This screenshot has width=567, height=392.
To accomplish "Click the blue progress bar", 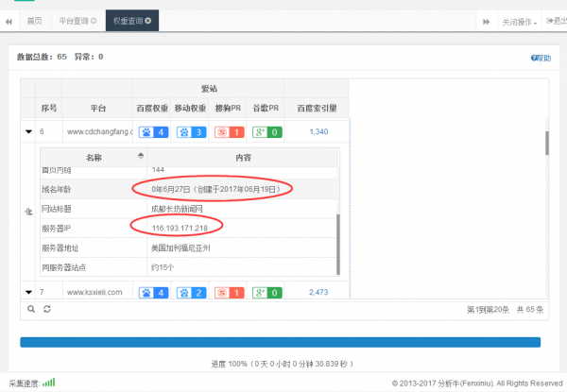I will pos(280,342).
